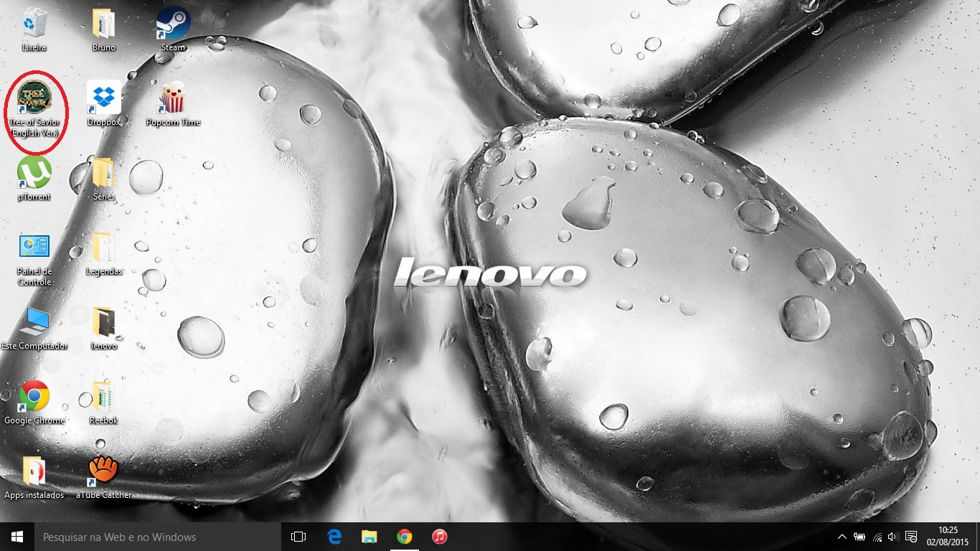This screenshot has width=980, height=551.
Task: Open the Windows Start menu
Action: [17, 537]
